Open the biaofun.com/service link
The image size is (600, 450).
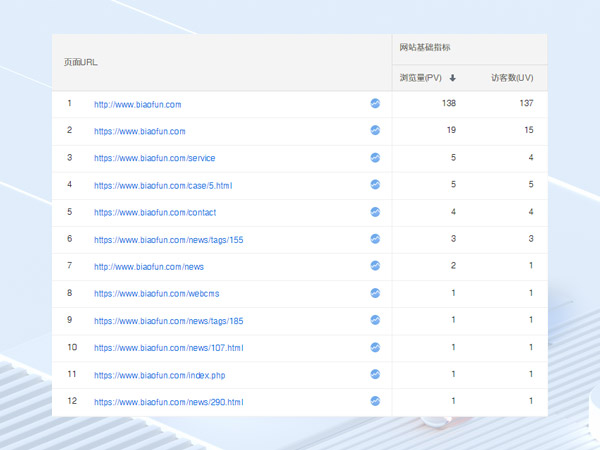(154, 158)
